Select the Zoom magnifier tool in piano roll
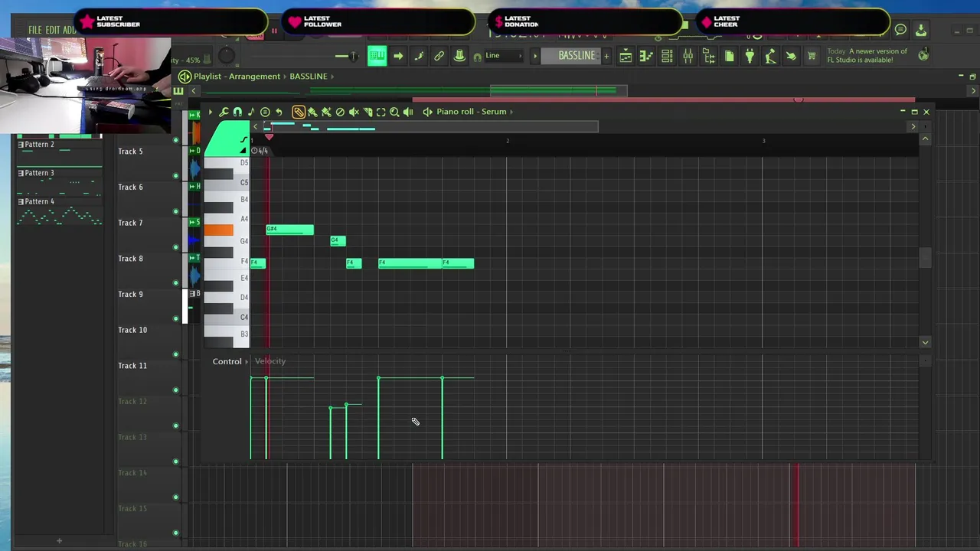This screenshot has width=980, height=551. 394,112
